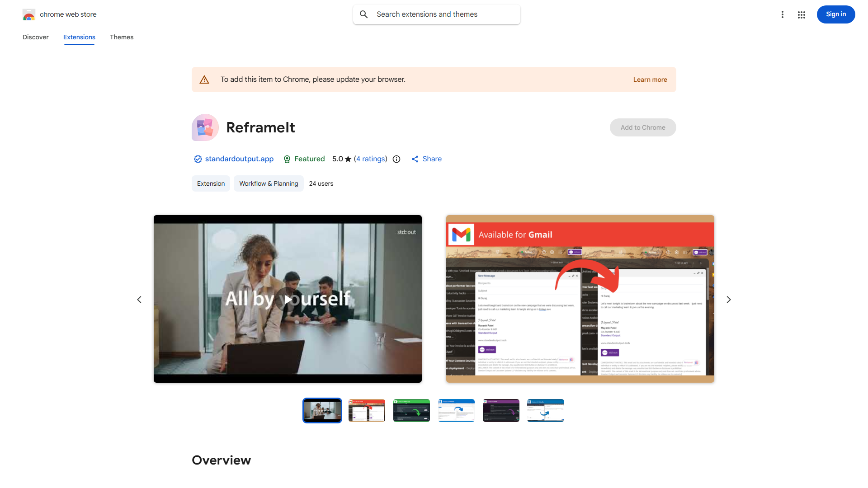Select the Gmail screenshot thumbnail
Image resolution: width=868 pixels, height=488 pixels.
click(367, 410)
